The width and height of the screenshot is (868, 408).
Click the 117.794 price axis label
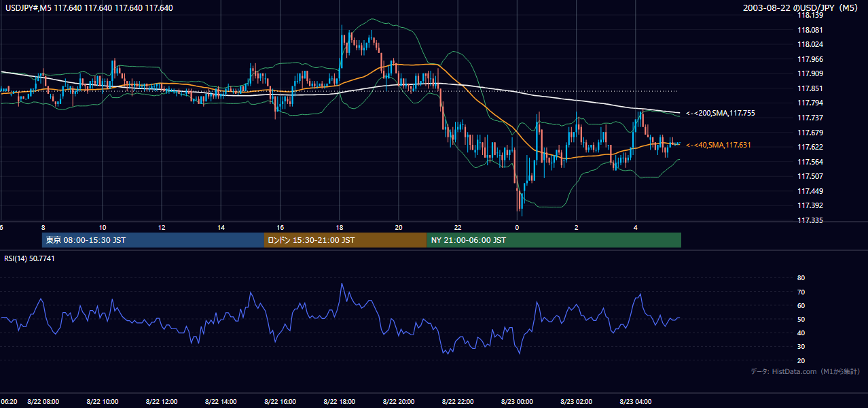pyautogui.click(x=811, y=103)
